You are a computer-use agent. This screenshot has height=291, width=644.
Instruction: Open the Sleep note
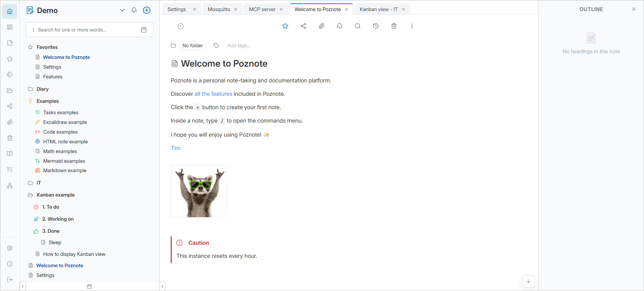[x=55, y=242]
